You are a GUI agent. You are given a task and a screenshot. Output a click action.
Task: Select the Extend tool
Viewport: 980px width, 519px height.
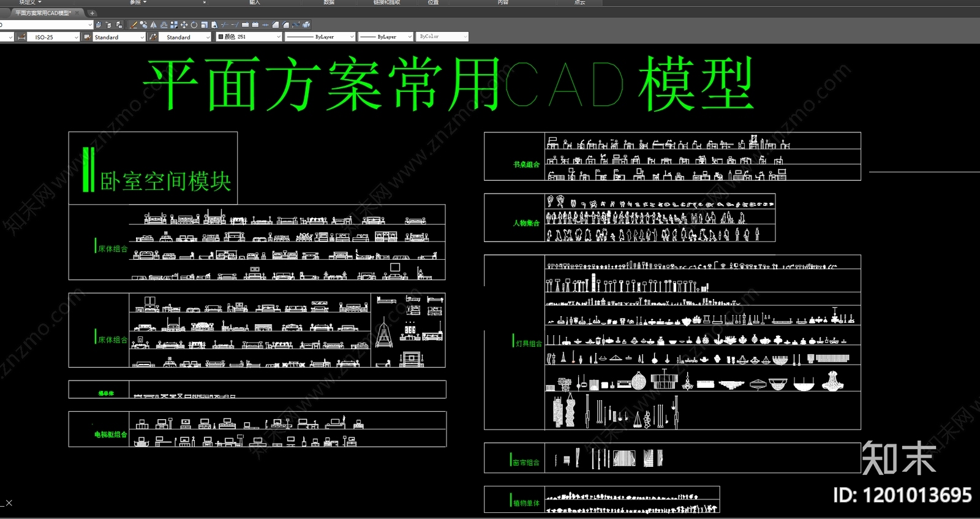point(235,25)
